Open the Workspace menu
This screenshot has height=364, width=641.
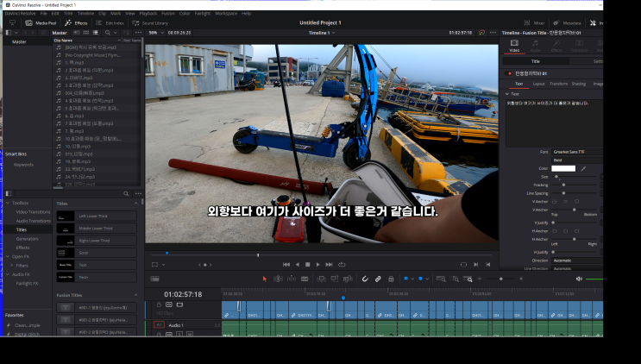(226, 14)
